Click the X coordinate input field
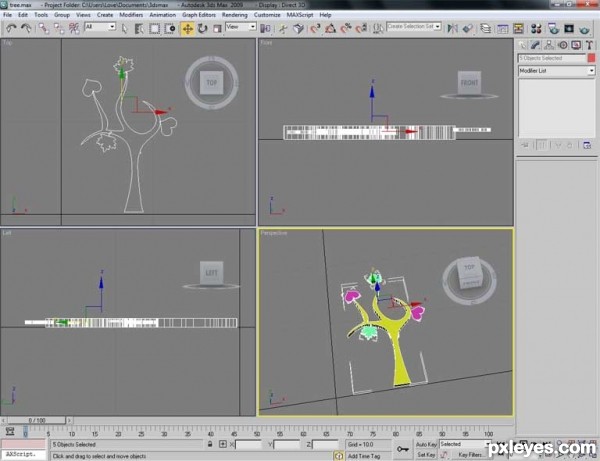 click(248, 445)
